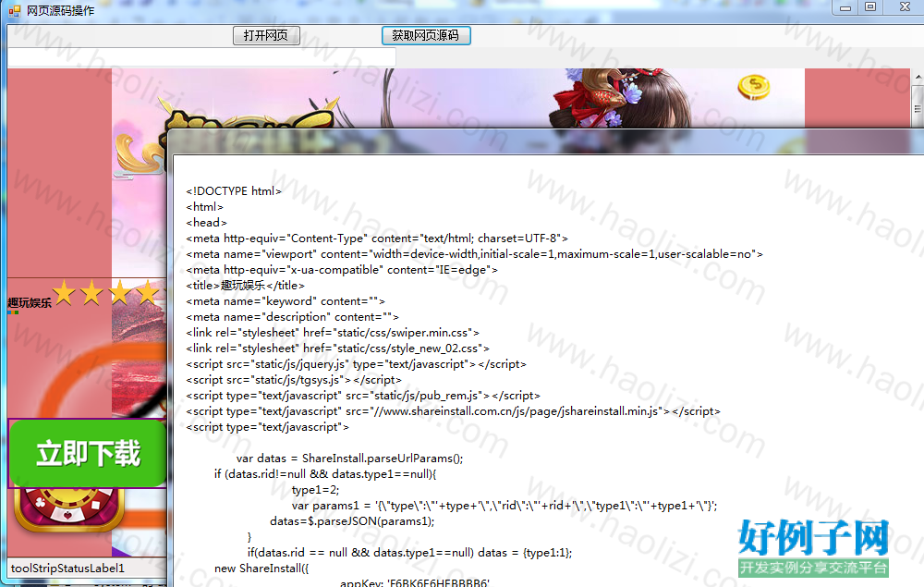Click the datas=$.parseJSON(params1) line
This screenshot has width=924, height=587.
pyautogui.click(x=352, y=521)
